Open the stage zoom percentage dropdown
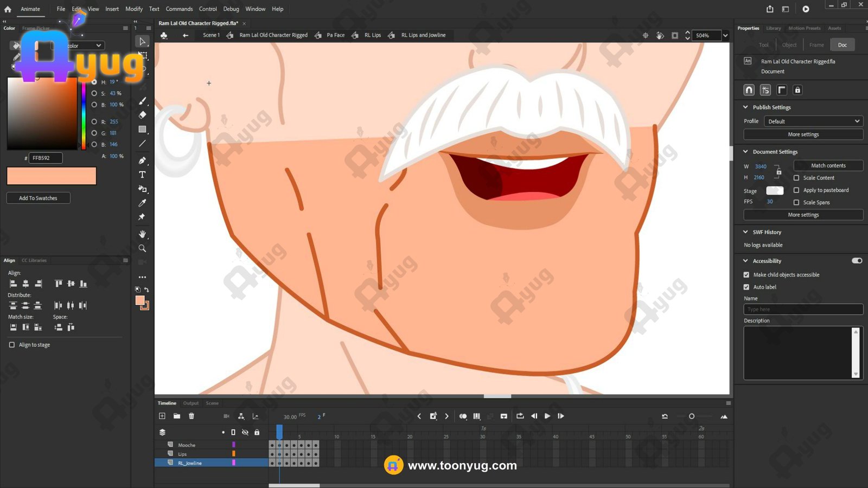The width and height of the screenshot is (868, 488). click(725, 35)
